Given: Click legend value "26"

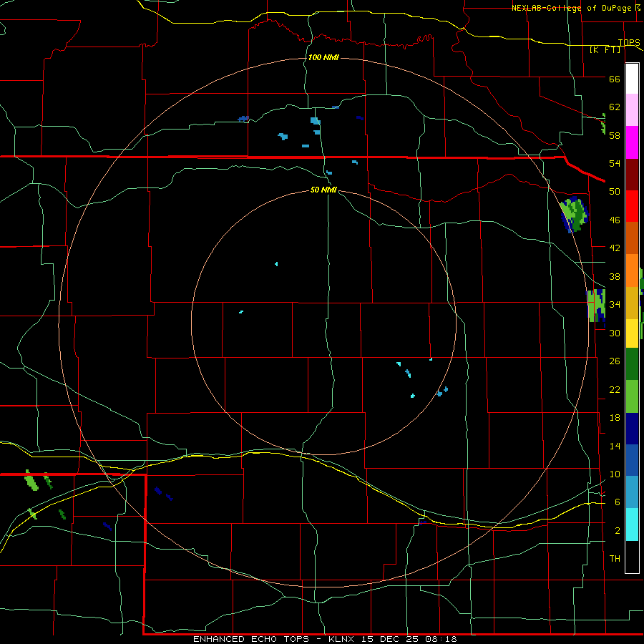Looking at the screenshot, I should point(615,361).
